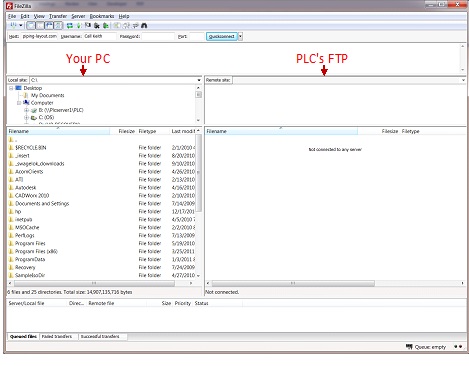Select the CADWorx 2010 folder
469x366 pixels.
(x=32, y=196)
